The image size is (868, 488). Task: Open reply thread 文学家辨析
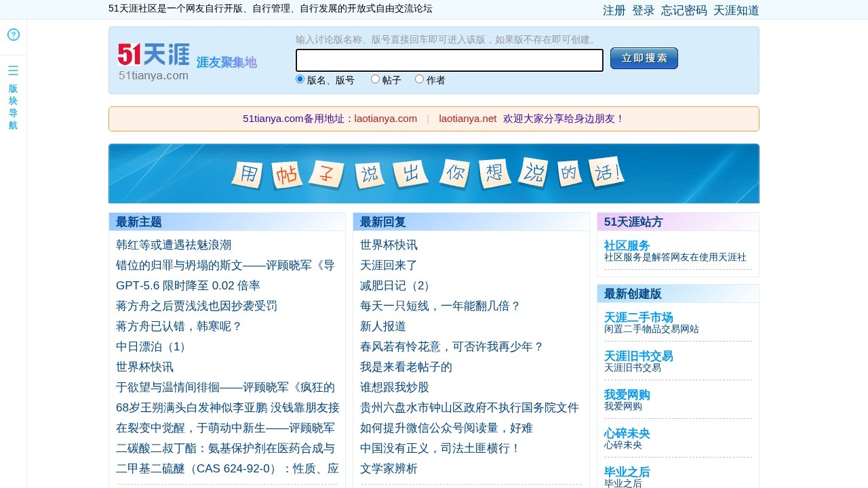(x=389, y=468)
